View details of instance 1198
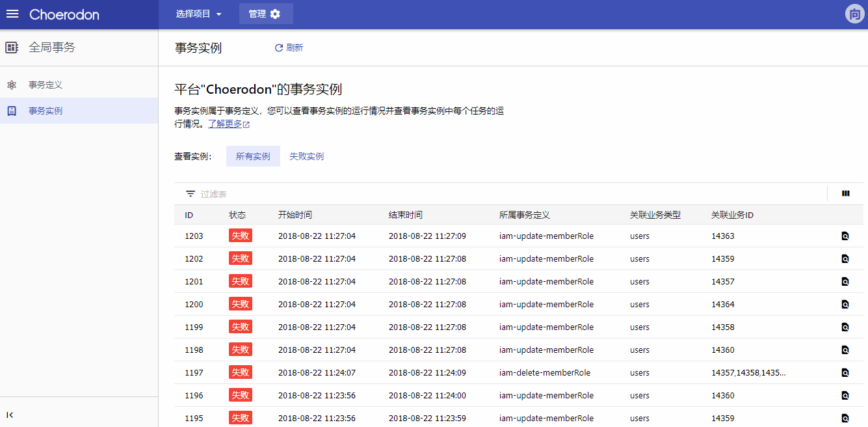Image resolution: width=868 pixels, height=427 pixels. pos(845,350)
